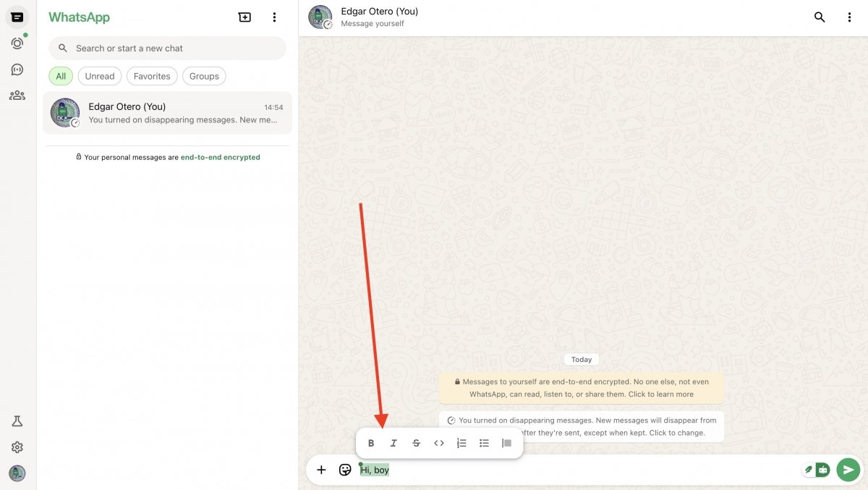Open your profile picture in sidebar
Image resolution: width=868 pixels, height=490 pixels.
17,473
